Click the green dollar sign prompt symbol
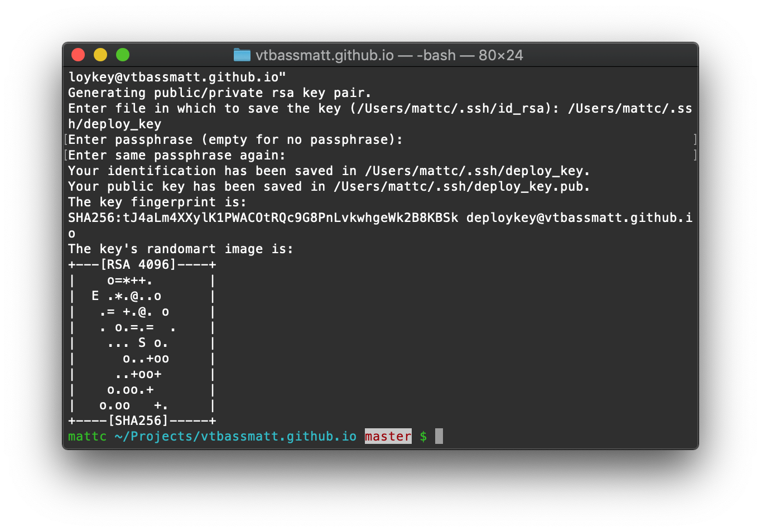Screen dimensions: 761x532 click(423, 436)
